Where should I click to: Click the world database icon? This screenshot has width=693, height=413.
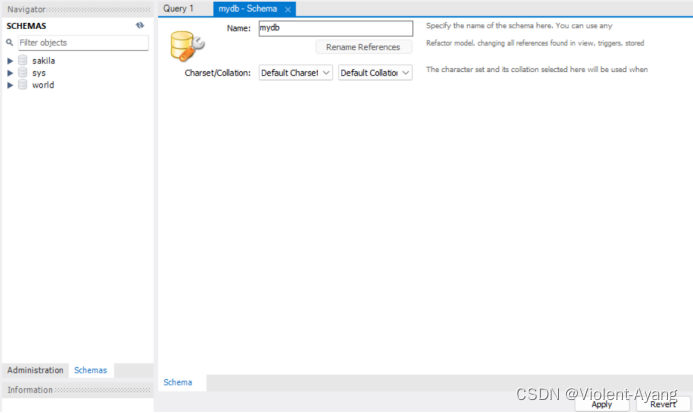(23, 84)
